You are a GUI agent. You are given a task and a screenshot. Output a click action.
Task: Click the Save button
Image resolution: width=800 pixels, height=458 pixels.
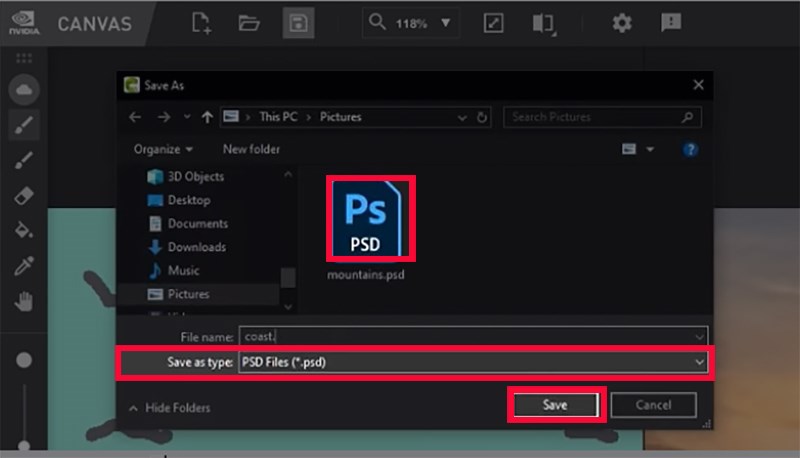(x=556, y=405)
